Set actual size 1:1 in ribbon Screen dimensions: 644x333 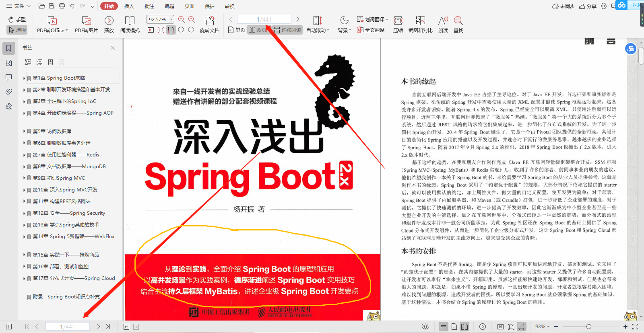(x=151, y=30)
